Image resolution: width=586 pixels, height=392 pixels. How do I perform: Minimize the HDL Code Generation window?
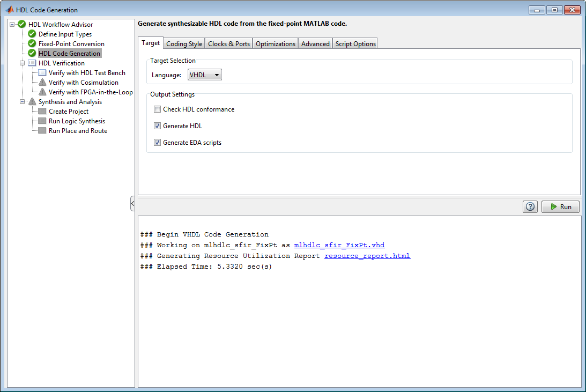[x=537, y=10]
